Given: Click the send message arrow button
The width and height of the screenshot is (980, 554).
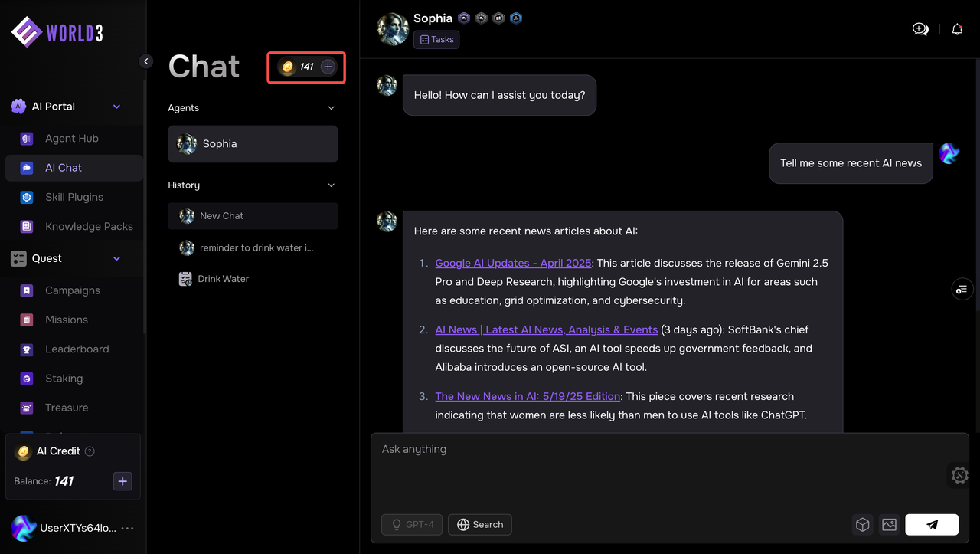Looking at the screenshot, I should [931, 524].
